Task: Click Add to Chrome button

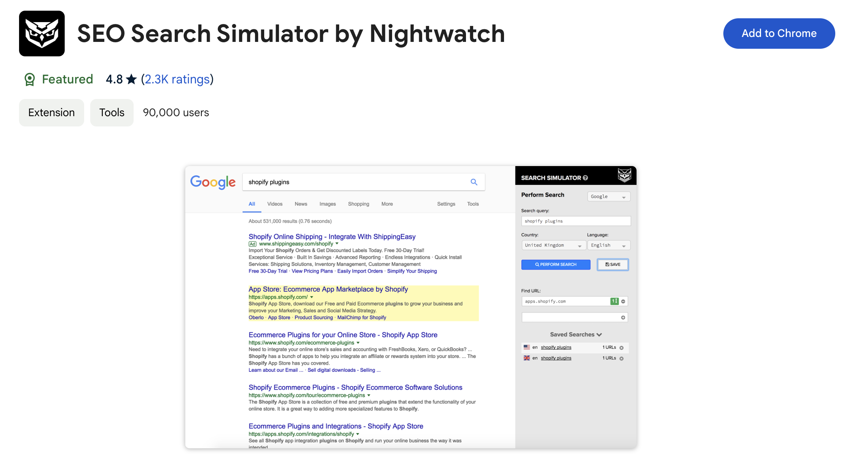Action: pos(779,34)
